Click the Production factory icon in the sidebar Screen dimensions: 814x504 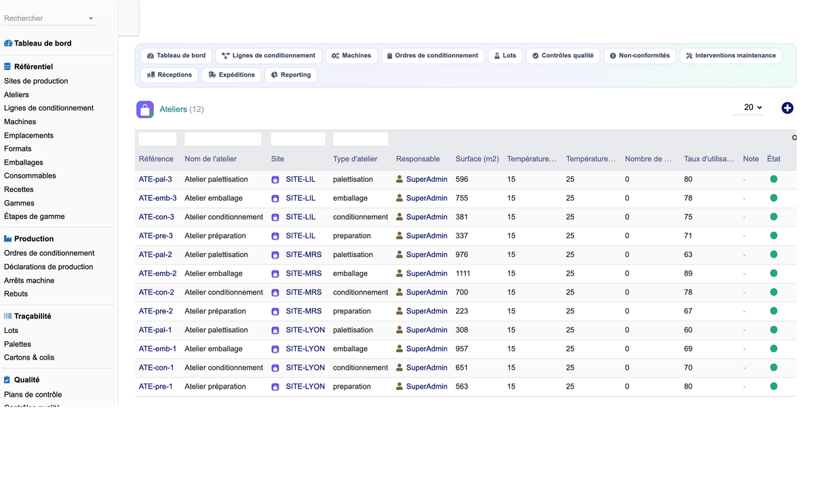tap(8, 239)
